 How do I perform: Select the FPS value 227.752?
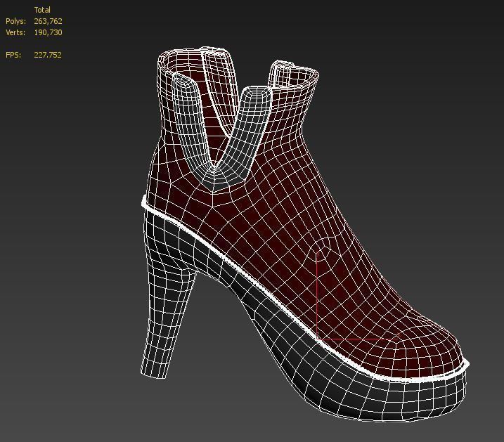48,55
